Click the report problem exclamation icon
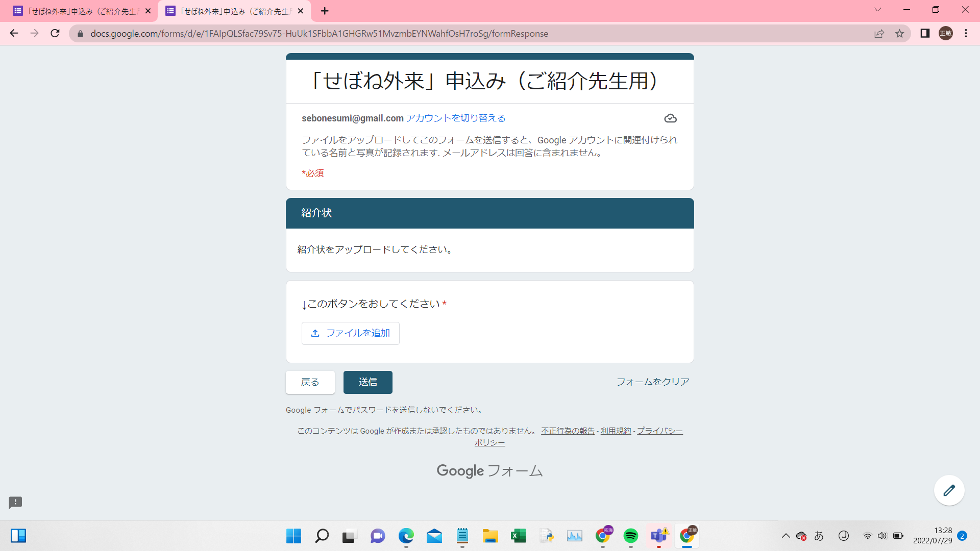980x551 pixels. tap(15, 503)
